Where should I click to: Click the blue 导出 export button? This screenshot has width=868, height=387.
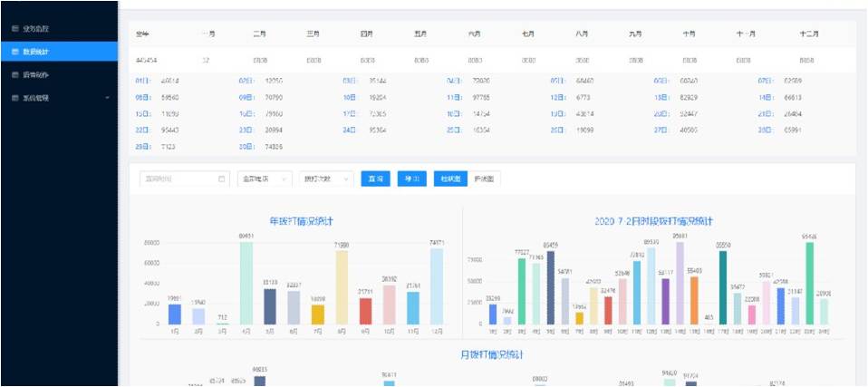411,179
